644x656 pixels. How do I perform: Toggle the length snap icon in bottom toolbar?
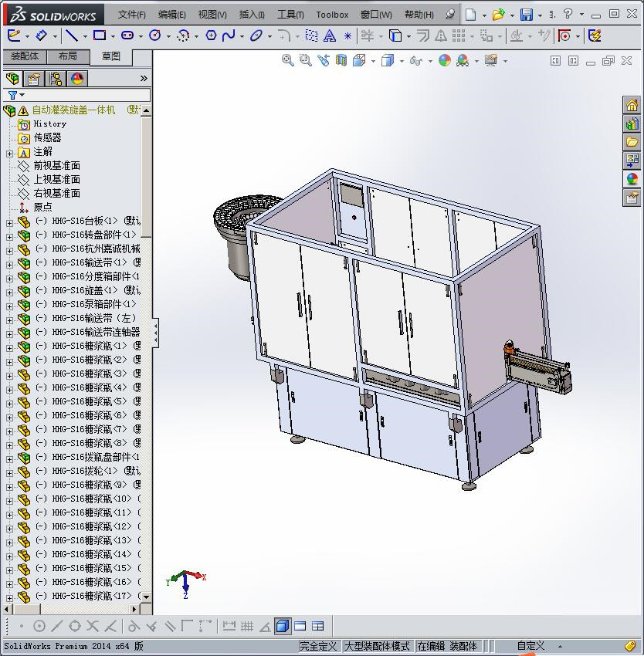[x=229, y=626]
